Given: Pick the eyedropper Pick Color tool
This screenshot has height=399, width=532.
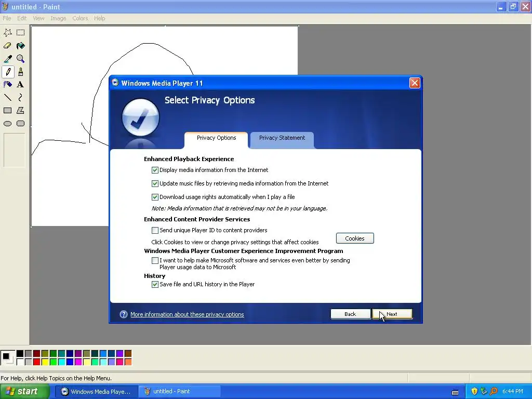Looking at the screenshot, I should point(8,59).
